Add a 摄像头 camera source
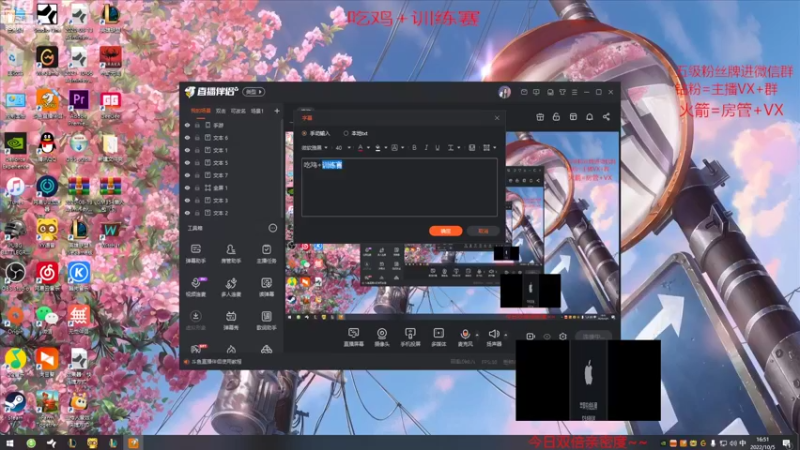Viewport: 800px width, 450px height. coord(382,337)
